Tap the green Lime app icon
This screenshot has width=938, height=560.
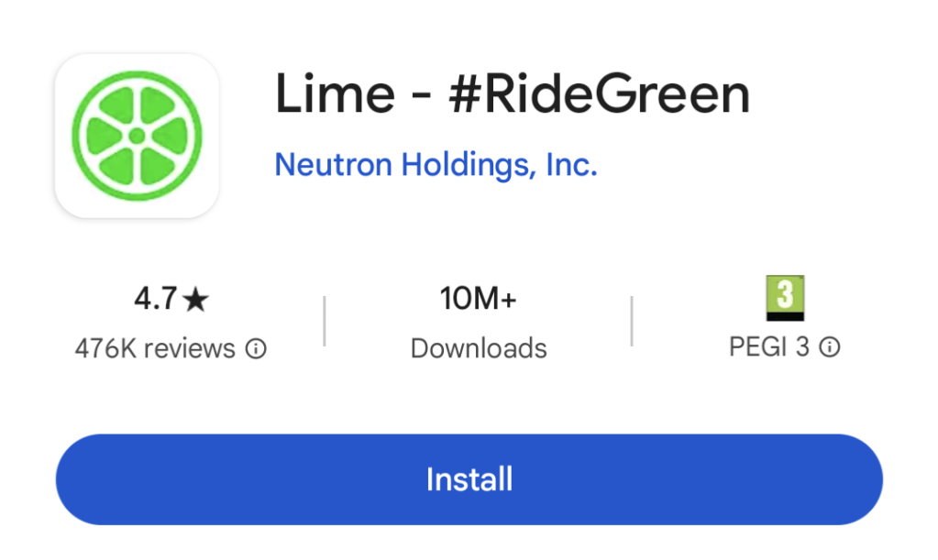[137, 136]
